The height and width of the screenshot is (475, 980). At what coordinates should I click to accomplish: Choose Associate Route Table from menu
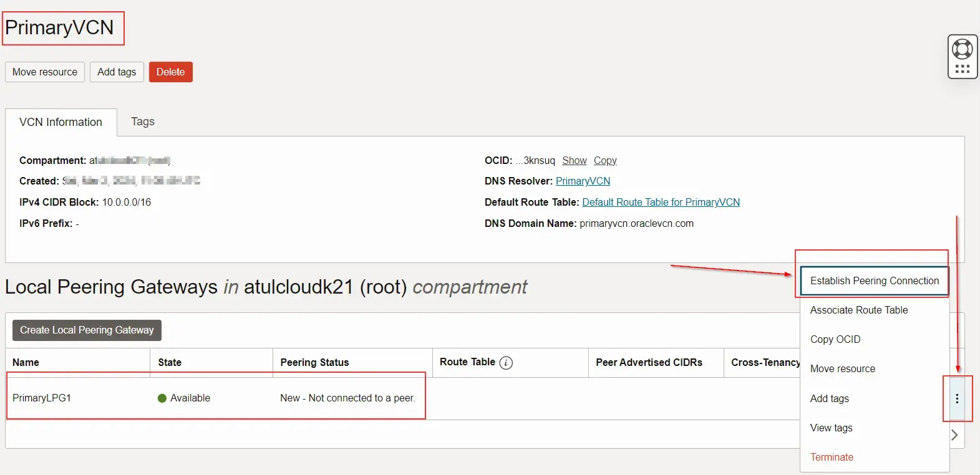coord(858,310)
